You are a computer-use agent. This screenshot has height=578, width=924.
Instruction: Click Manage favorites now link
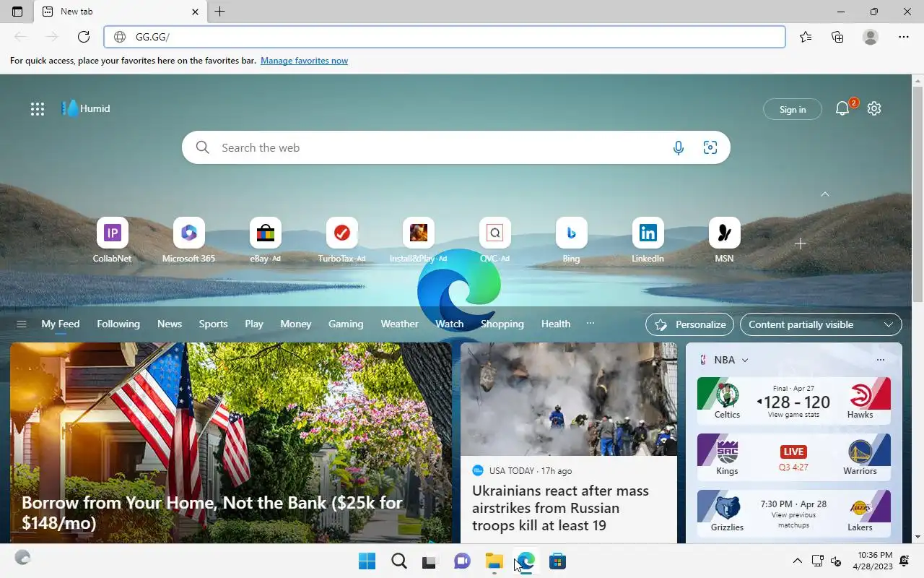pyautogui.click(x=304, y=61)
